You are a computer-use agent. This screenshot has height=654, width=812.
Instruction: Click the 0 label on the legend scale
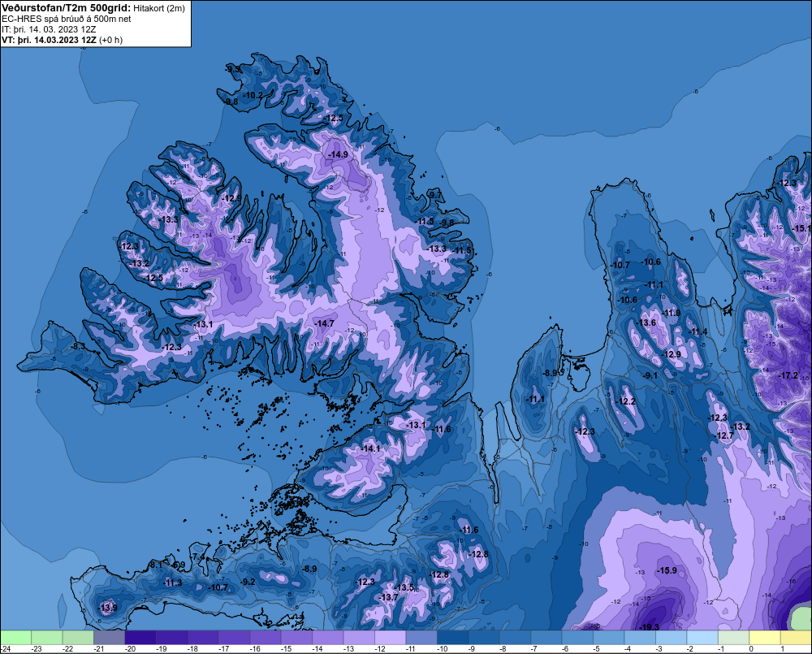pyautogui.click(x=751, y=649)
